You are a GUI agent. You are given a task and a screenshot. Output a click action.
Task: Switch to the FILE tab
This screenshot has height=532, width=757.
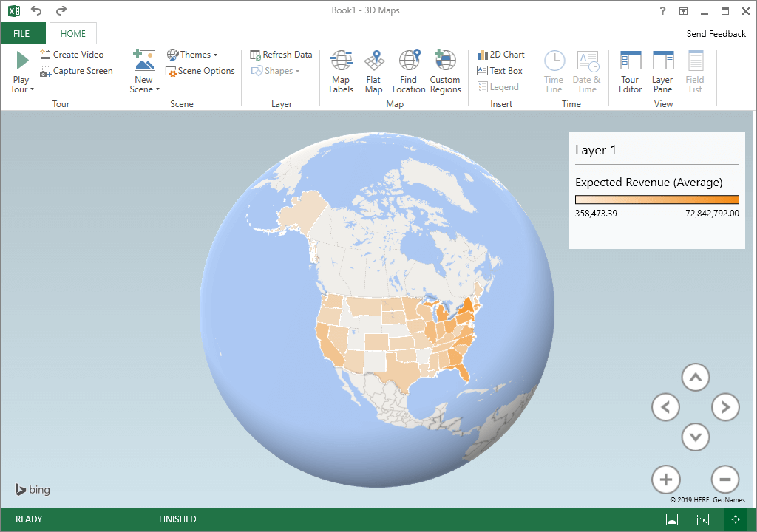(x=24, y=33)
